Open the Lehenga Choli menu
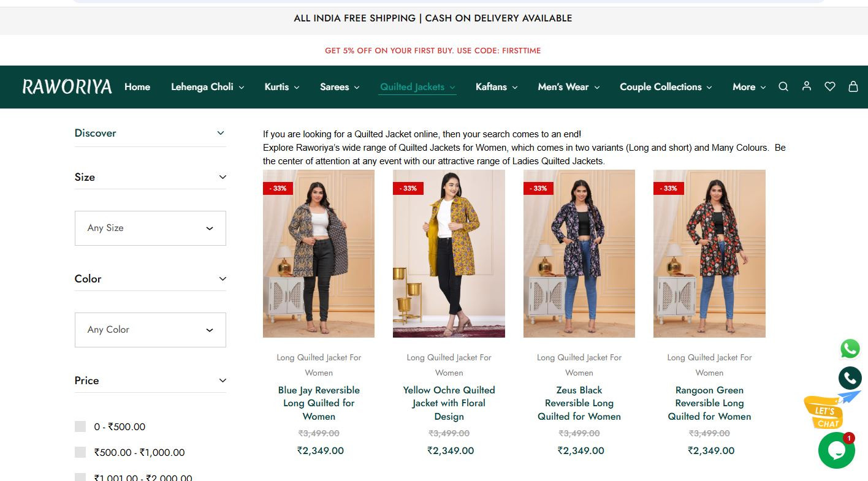Viewport: 868px width, 481px height. pyautogui.click(x=207, y=87)
